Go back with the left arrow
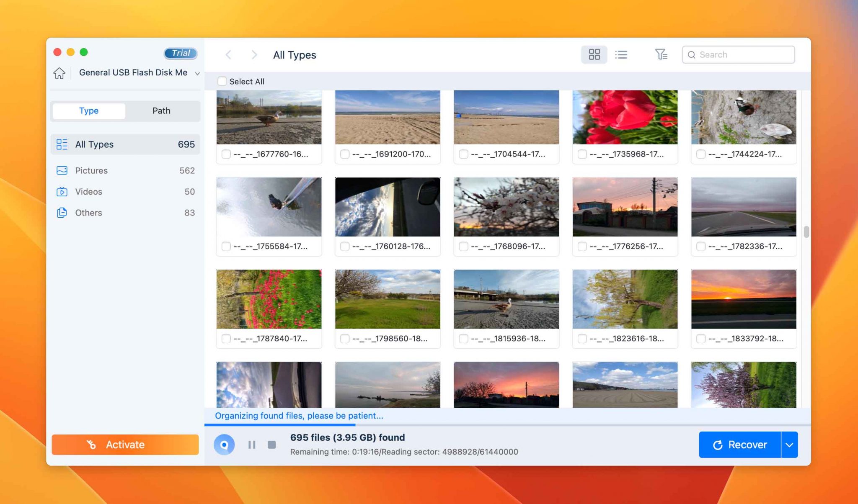The image size is (858, 504). [228, 55]
